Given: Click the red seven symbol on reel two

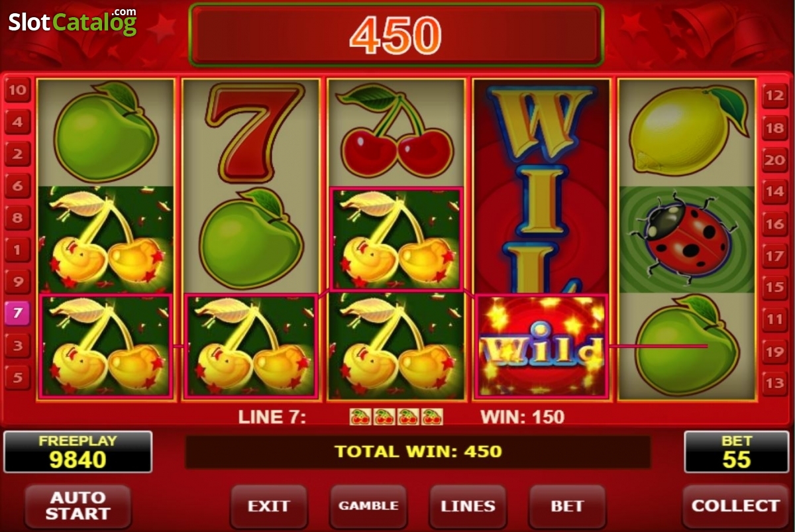Looking at the screenshot, I should tap(252, 133).
